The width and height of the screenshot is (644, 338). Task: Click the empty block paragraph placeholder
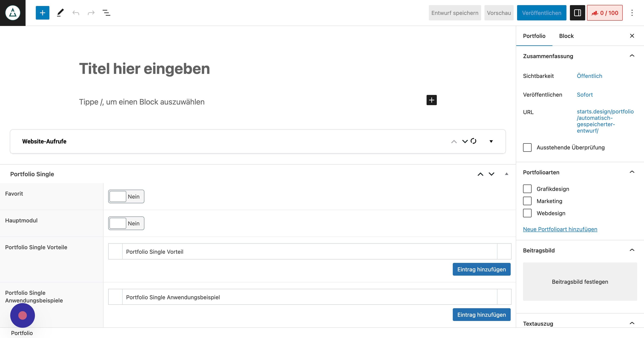[142, 102]
